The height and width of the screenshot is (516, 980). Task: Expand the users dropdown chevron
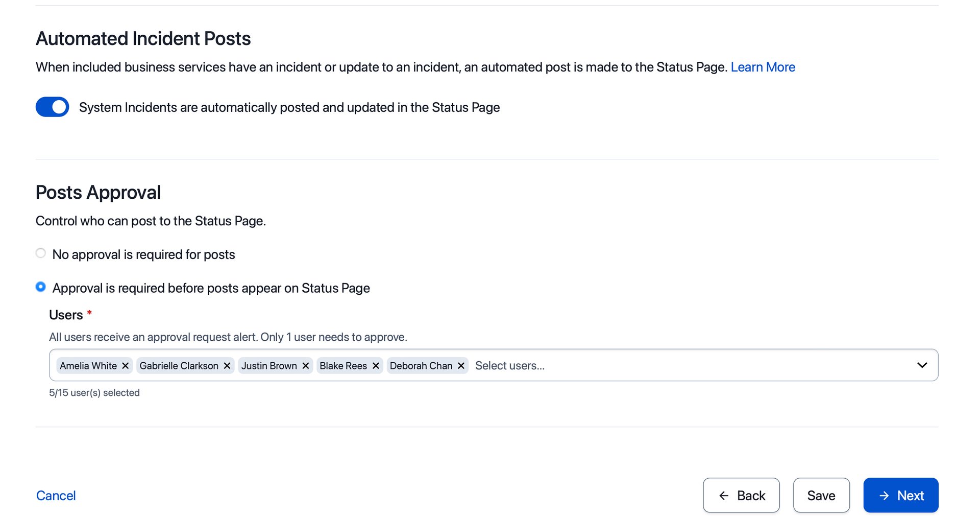[922, 365]
